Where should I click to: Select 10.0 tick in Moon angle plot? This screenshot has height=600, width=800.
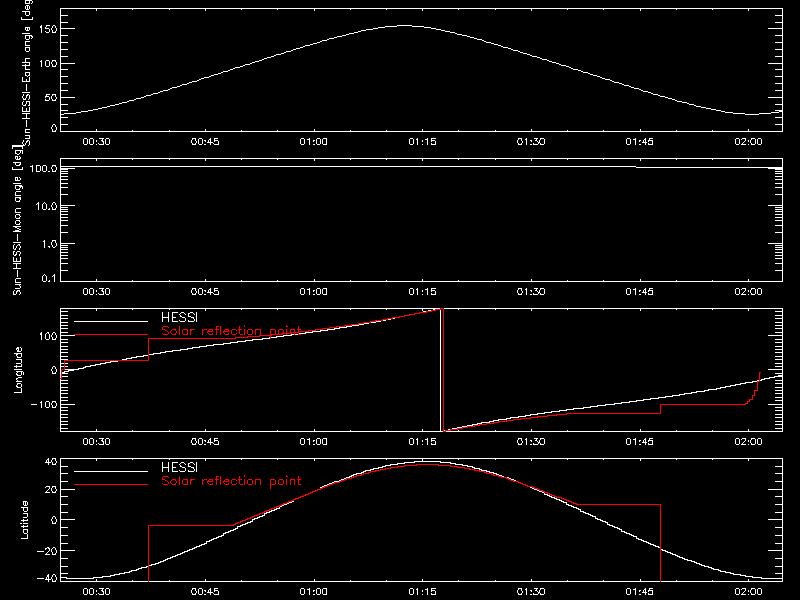(x=46, y=206)
